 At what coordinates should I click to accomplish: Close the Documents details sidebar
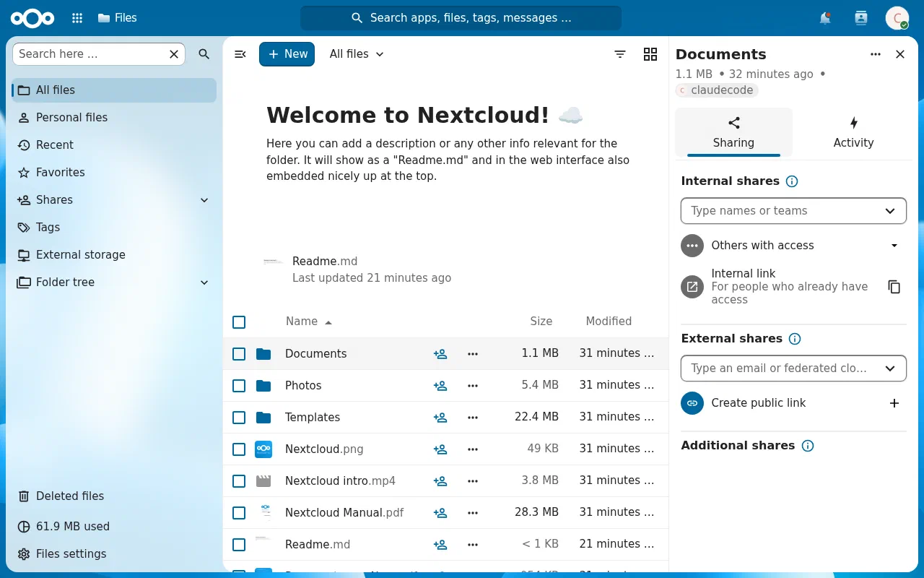[x=900, y=54]
